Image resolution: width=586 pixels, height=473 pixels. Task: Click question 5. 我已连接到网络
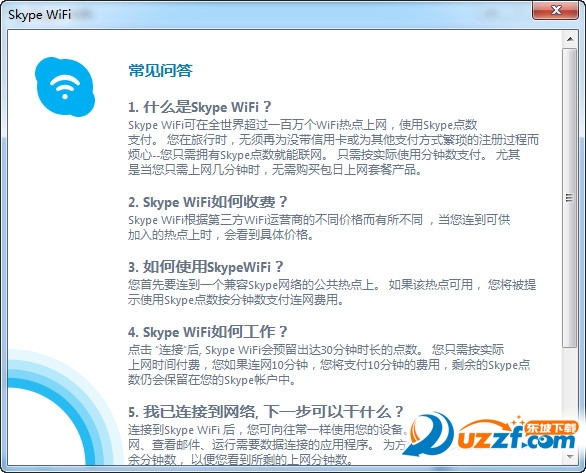tap(266, 412)
